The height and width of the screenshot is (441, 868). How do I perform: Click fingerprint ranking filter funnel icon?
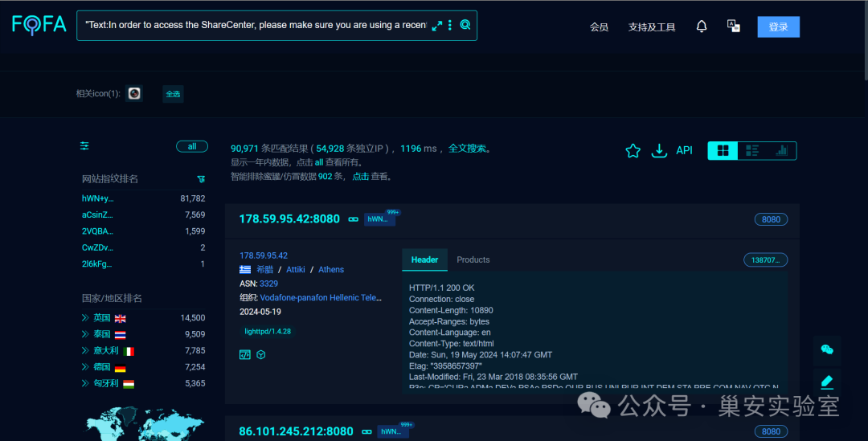click(x=201, y=179)
